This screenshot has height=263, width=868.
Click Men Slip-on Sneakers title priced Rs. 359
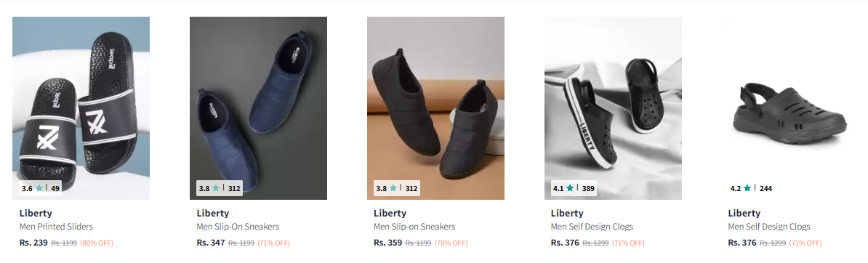tap(414, 227)
